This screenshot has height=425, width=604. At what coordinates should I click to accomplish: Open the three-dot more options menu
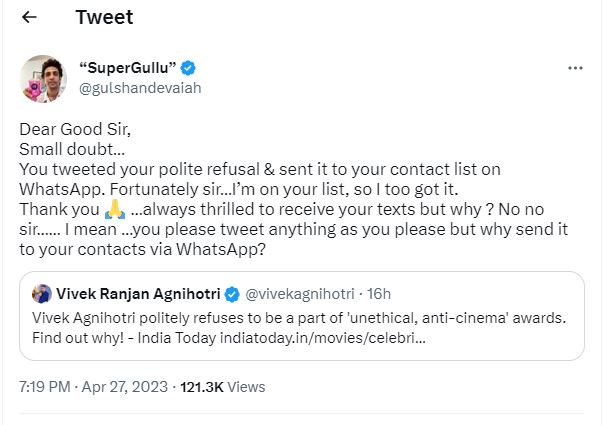tap(575, 68)
